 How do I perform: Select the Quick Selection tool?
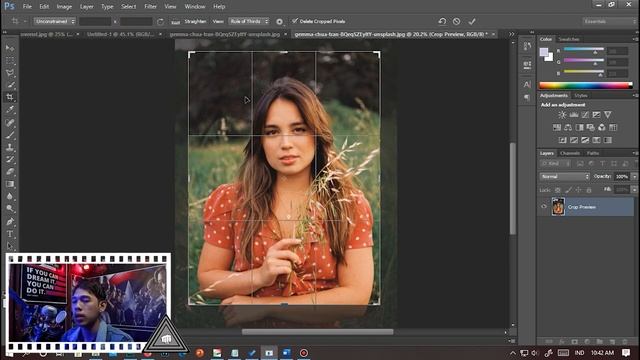click(10, 85)
